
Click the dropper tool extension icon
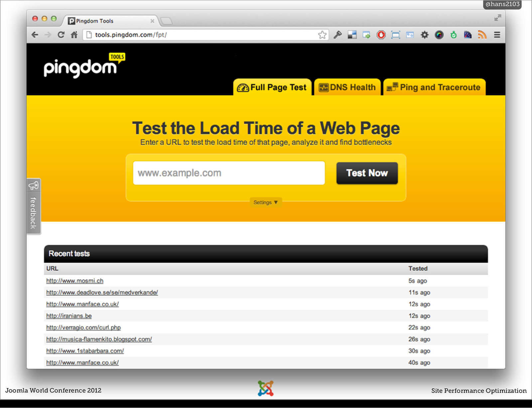[337, 35]
